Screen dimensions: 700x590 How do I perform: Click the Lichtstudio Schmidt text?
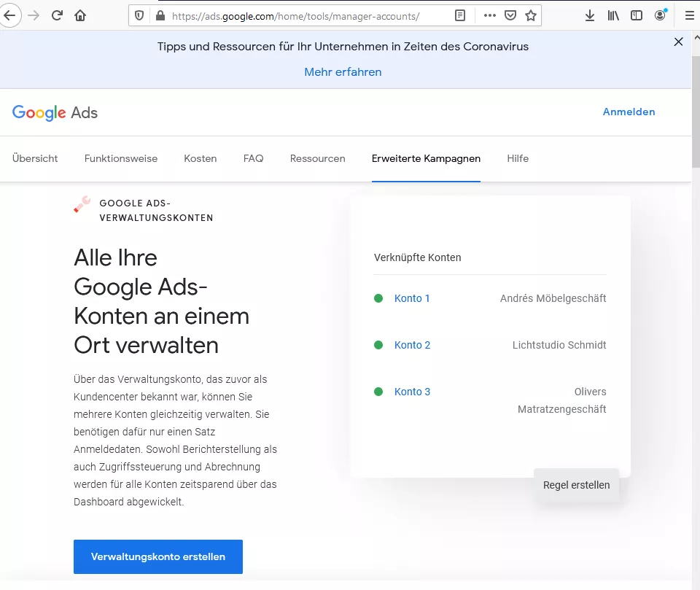[x=559, y=345]
